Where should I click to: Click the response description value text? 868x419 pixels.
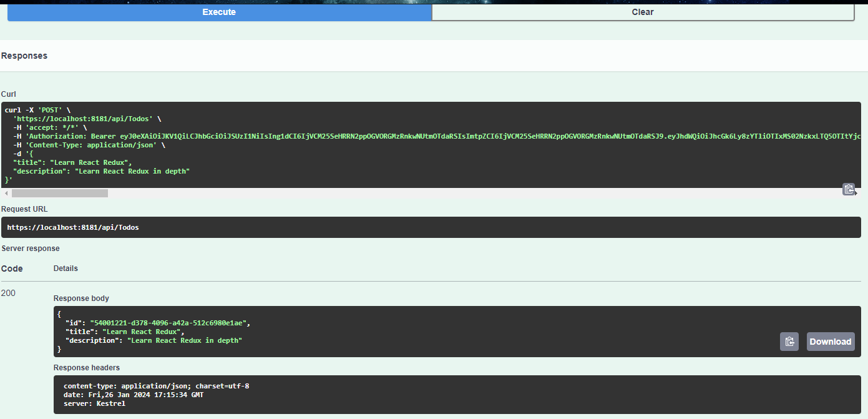tap(184, 340)
